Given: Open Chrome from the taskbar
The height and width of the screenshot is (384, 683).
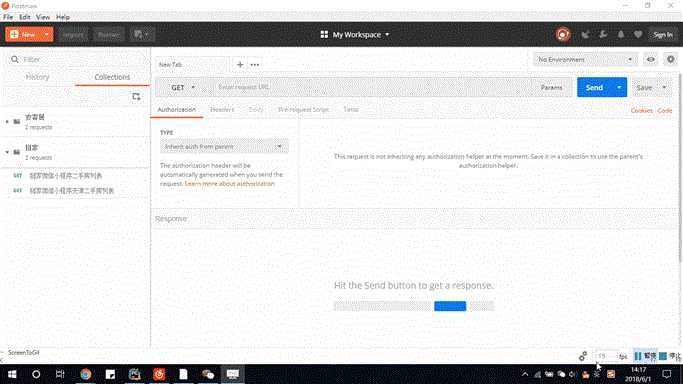Looking at the screenshot, I should (x=85, y=374).
